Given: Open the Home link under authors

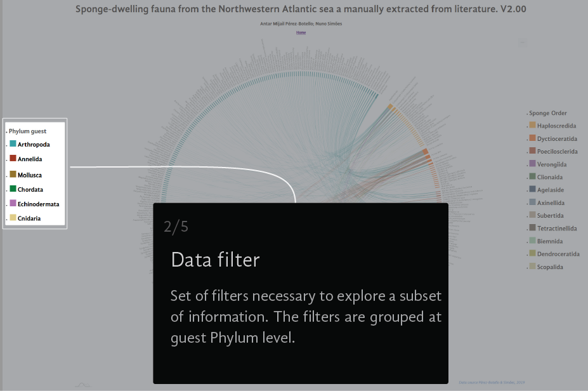Looking at the screenshot, I should tap(301, 32).
